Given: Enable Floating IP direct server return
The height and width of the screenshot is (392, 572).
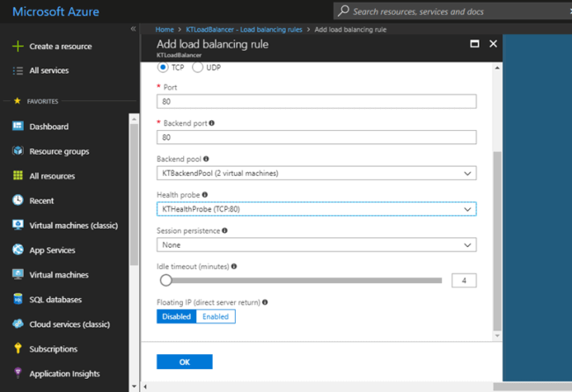Looking at the screenshot, I should (216, 316).
